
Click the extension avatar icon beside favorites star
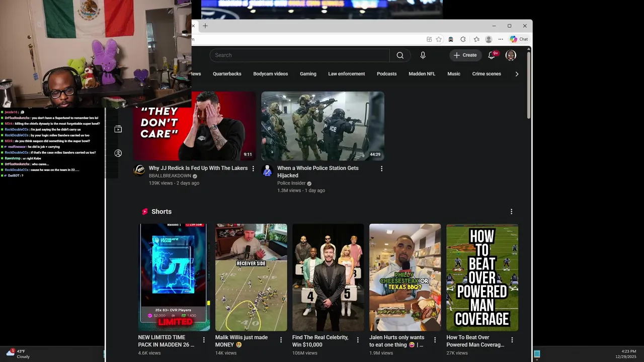451,39
